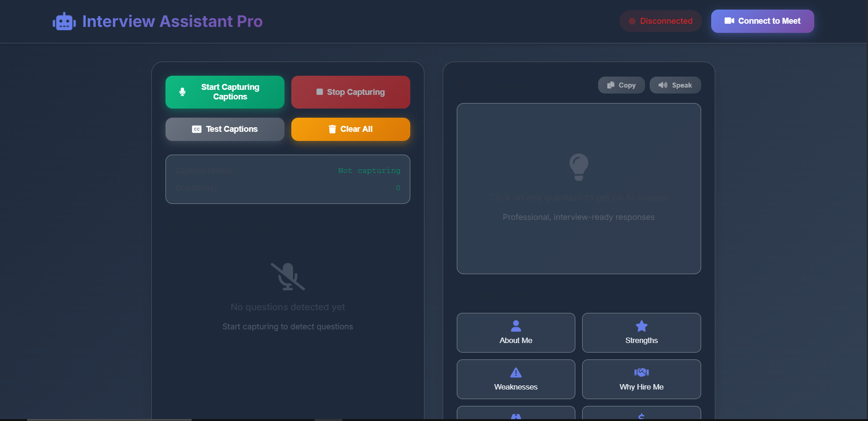Click video camera icon on Connect to Meet
Image resolution: width=868 pixels, height=421 pixels.
729,21
